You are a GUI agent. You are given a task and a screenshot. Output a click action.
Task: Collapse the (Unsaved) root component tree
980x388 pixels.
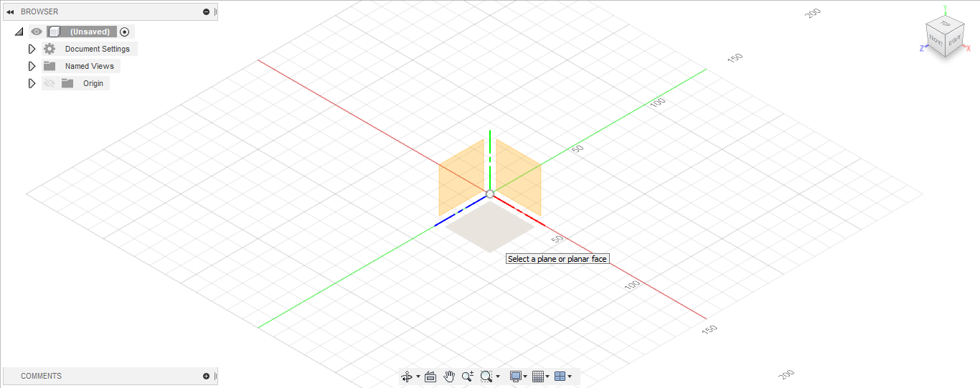point(19,32)
